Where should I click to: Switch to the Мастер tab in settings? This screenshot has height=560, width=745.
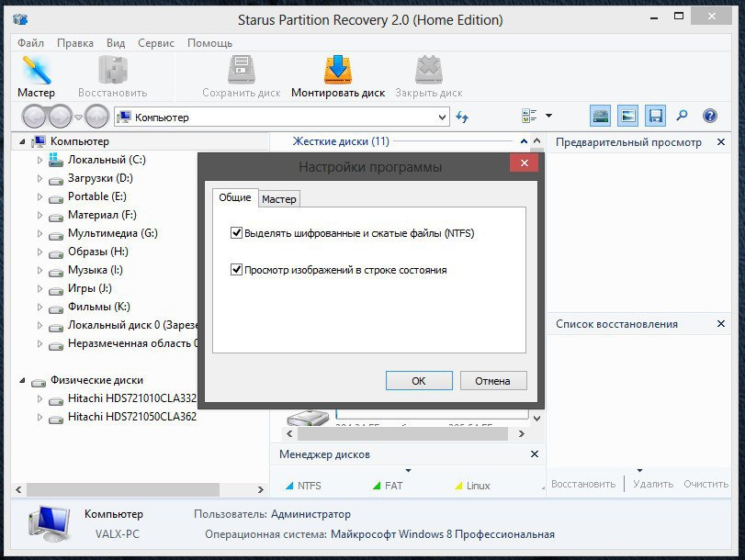tap(279, 199)
